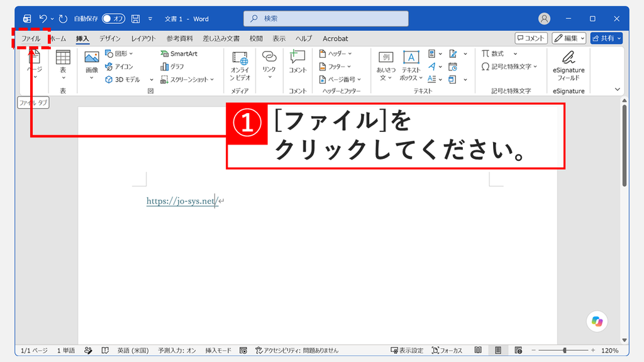The height and width of the screenshot is (362, 644).
Task: Click the Object insert icon
Action: [453, 79]
